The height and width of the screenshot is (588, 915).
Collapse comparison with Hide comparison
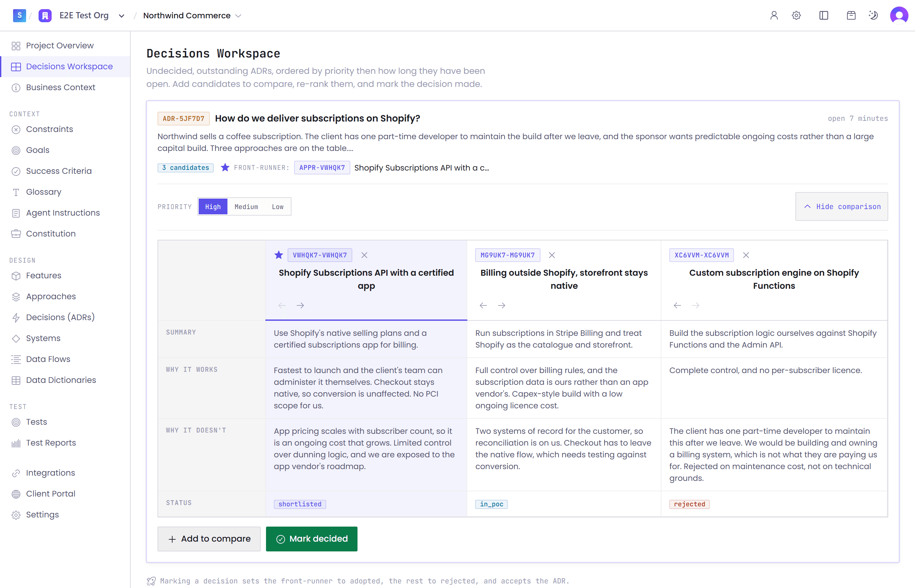click(x=842, y=206)
